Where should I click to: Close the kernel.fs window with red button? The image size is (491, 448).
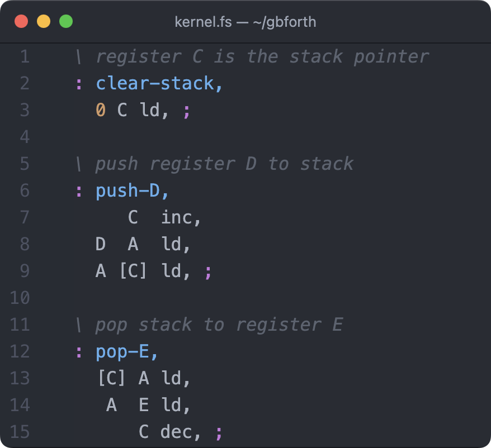(x=21, y=22)
